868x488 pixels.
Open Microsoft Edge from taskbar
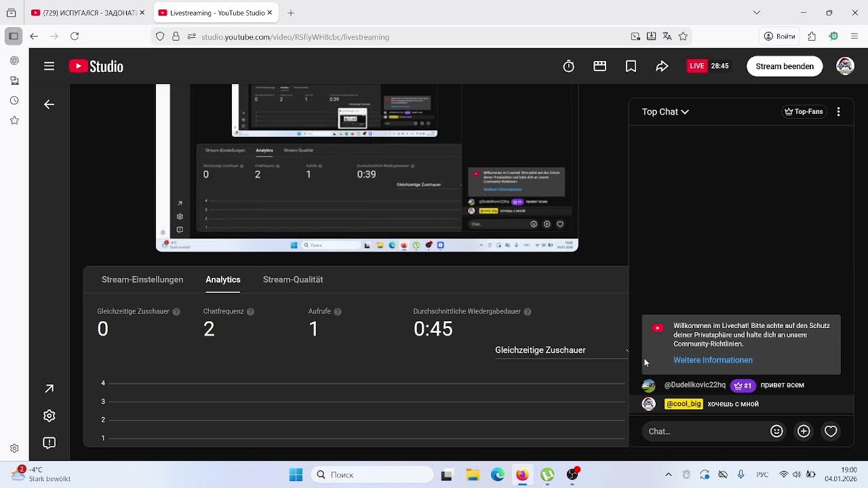(498, 475)
